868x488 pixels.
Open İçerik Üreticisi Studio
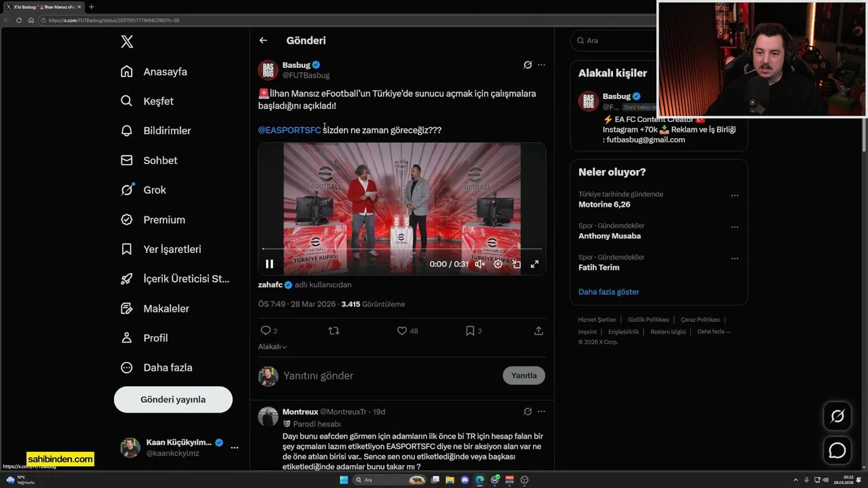175,279
